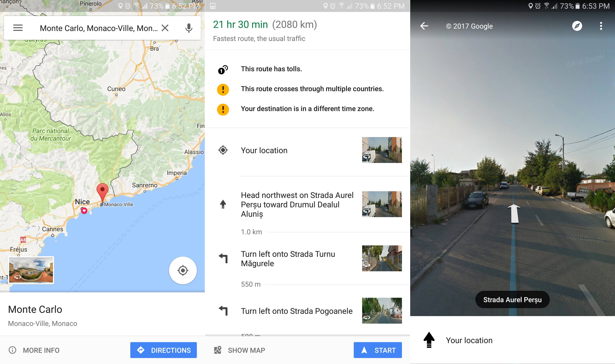
Task: Center map on my location button
Action: tap(183, 270)
